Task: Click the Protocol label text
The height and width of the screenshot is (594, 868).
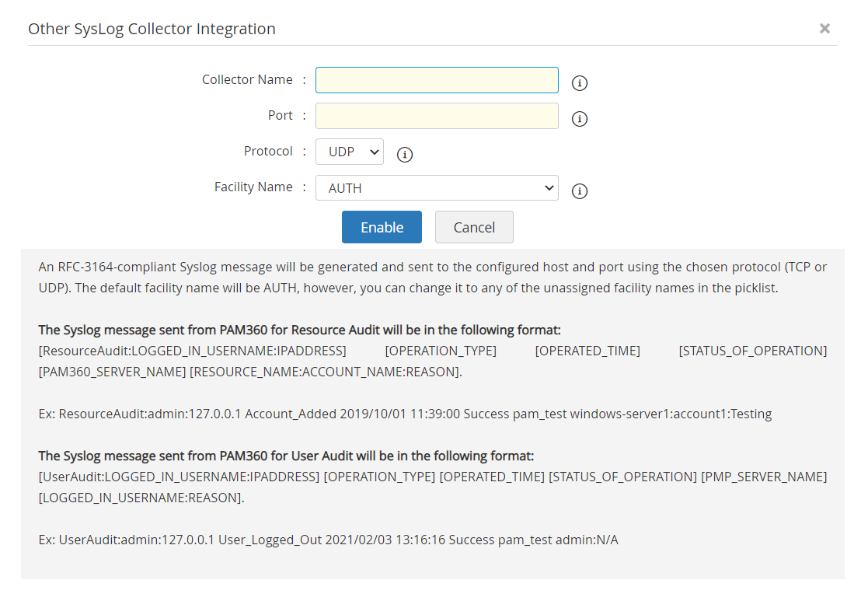Action: (x=268, y=152)
